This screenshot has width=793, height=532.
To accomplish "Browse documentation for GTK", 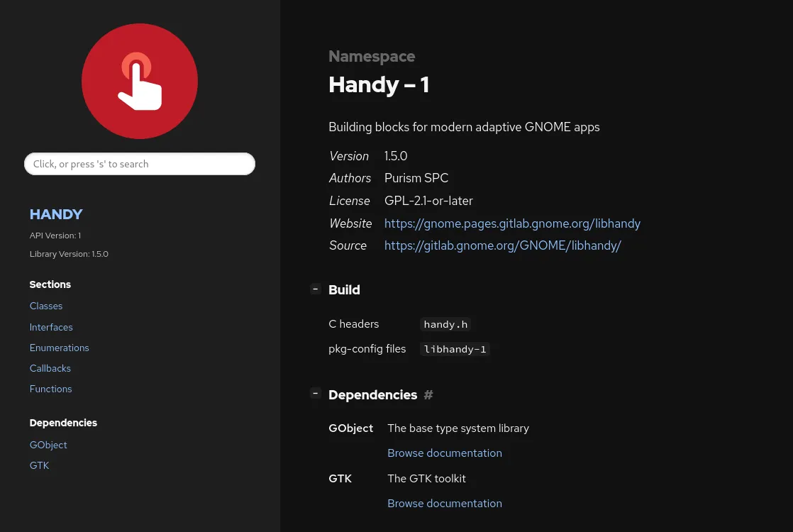I will pyautogui.click(x=445, y=504).
